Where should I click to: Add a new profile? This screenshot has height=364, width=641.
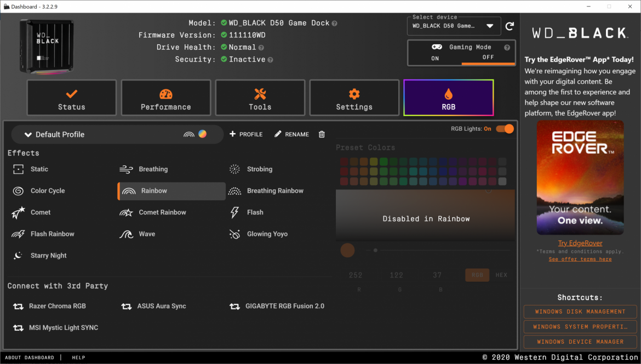[246, 135]
